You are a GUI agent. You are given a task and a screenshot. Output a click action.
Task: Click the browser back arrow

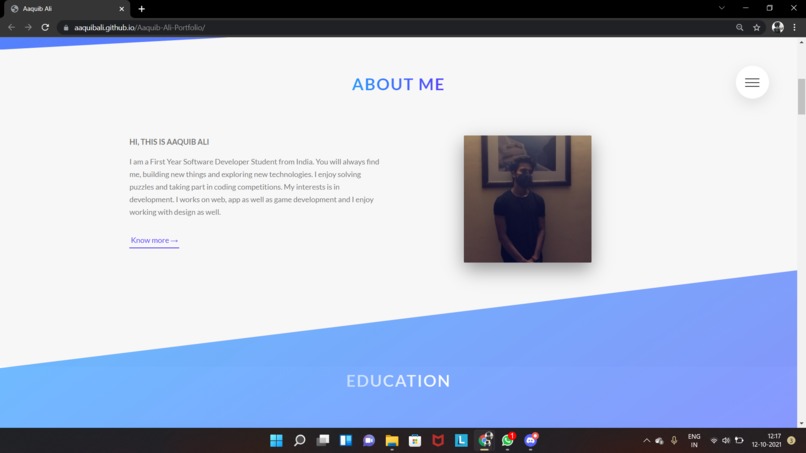(x=11, y=27)
